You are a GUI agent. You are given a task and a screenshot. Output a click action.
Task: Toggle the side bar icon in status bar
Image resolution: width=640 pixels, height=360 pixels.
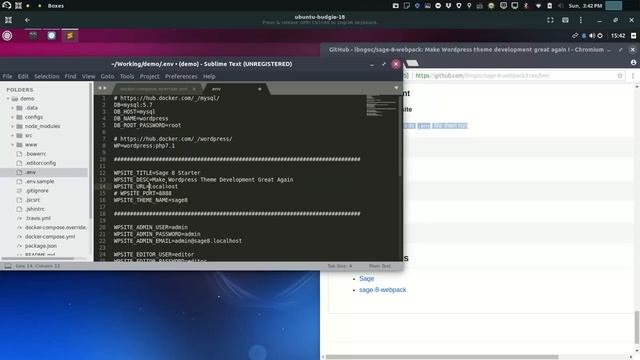(x=8, y=266)
